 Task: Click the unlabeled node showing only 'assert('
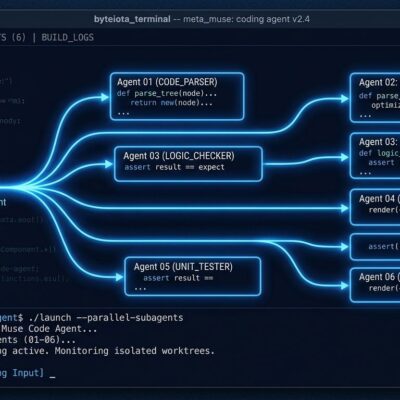[x=375, y=247]
